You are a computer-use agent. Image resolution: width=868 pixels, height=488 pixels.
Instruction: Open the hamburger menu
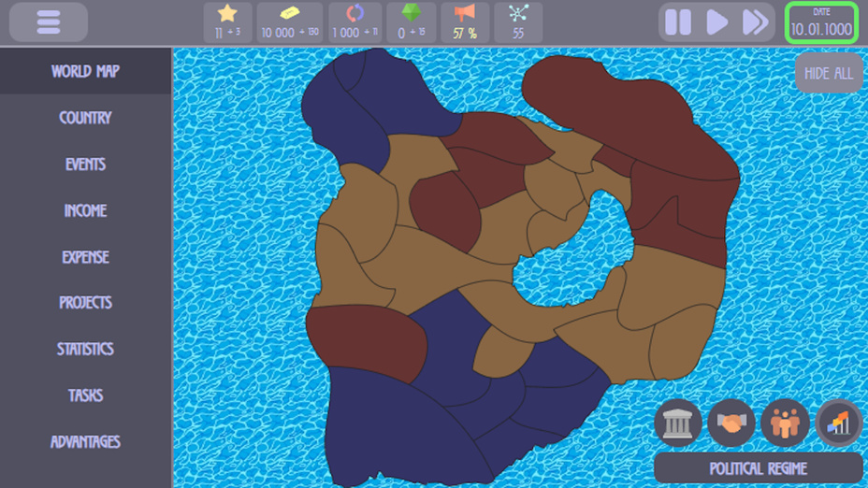49,22
